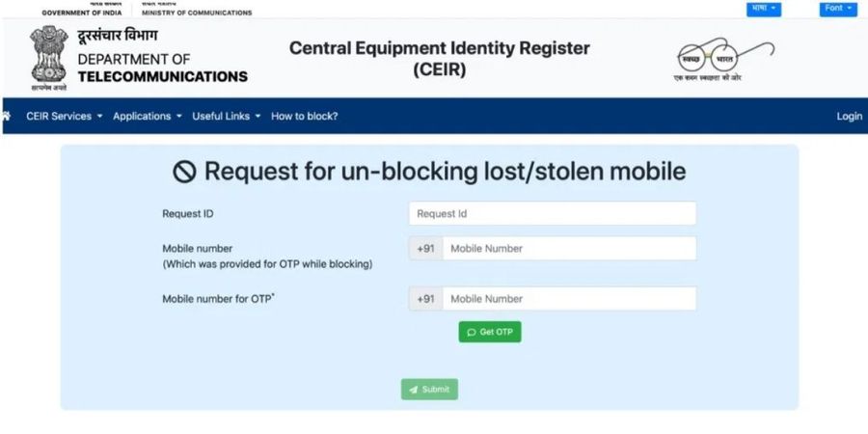The height and width of the screenshot is (434, 868).
Task: Go to How to block? page
Action: [304, 117]
